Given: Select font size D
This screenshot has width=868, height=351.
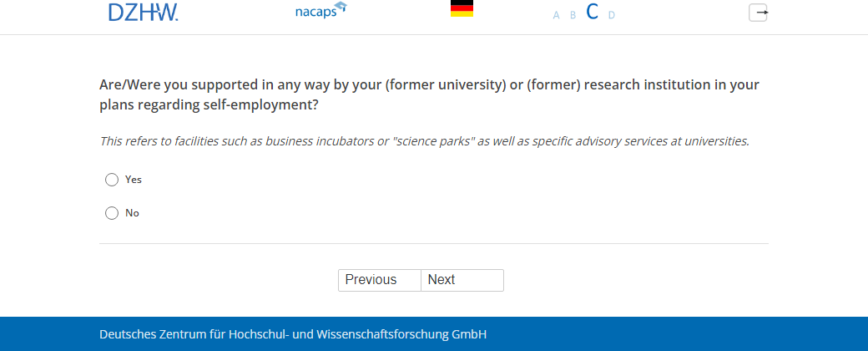Looking at the screenshot, I should pyautogui.click(x=612, y=15).
